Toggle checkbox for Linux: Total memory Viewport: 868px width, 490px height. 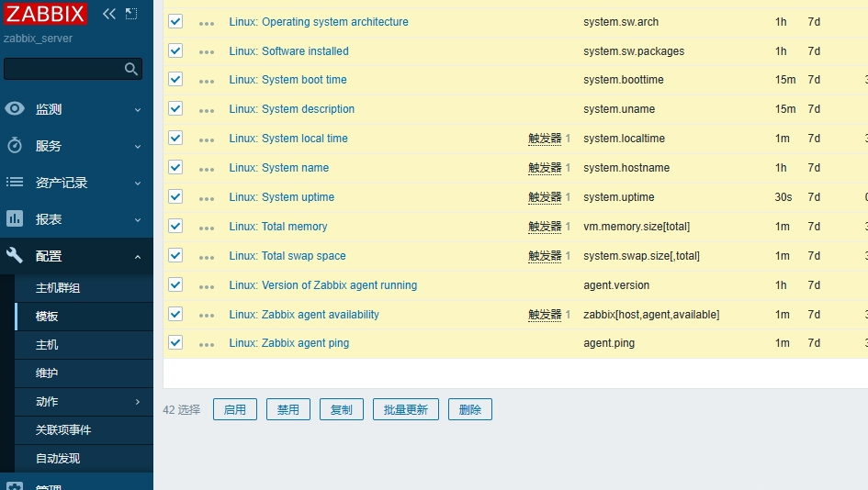175,226
